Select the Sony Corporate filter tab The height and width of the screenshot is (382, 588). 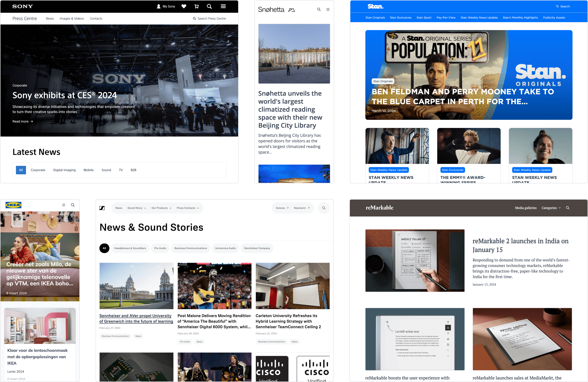coord(38,170)
